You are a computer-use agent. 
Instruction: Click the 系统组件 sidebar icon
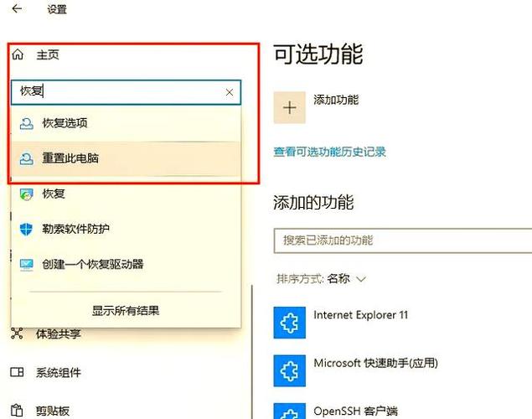[17, 372]
